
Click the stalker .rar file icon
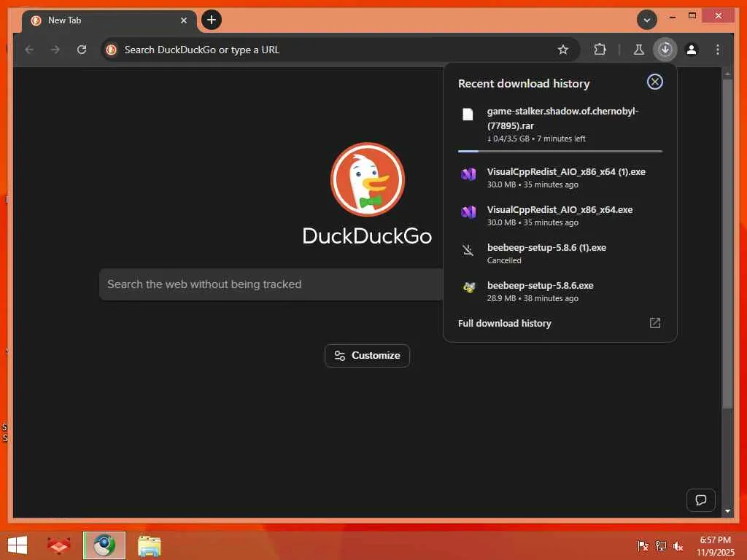[468, 114]
